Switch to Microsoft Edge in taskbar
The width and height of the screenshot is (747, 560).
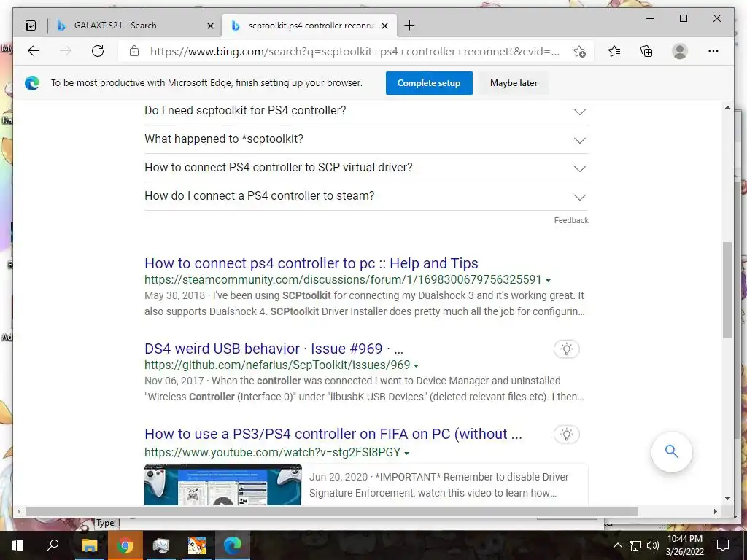coord(233,545)
